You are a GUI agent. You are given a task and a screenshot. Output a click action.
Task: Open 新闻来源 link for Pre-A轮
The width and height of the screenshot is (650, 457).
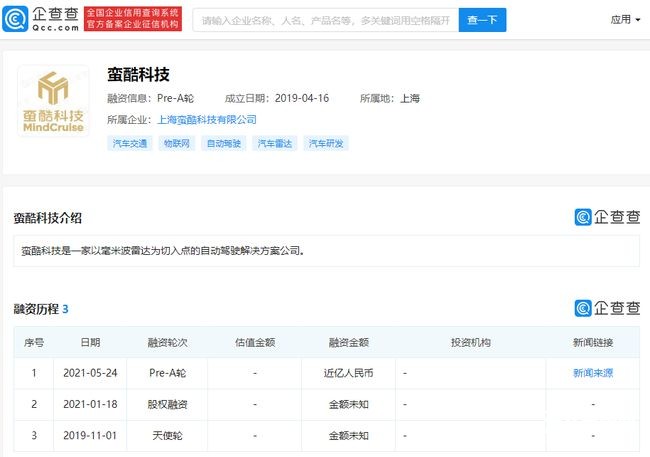point(594,373)
